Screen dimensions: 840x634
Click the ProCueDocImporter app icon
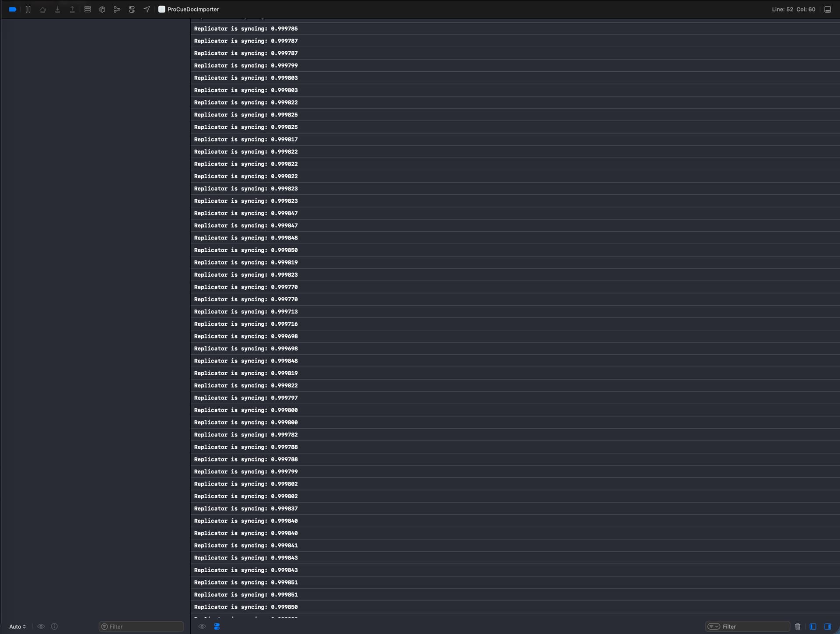[161, 9]
